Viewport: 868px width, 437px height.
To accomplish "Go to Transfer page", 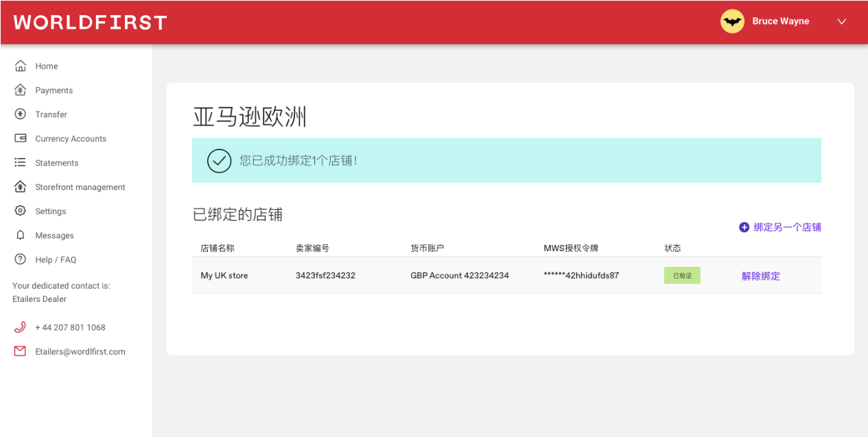I will [51, 114].
